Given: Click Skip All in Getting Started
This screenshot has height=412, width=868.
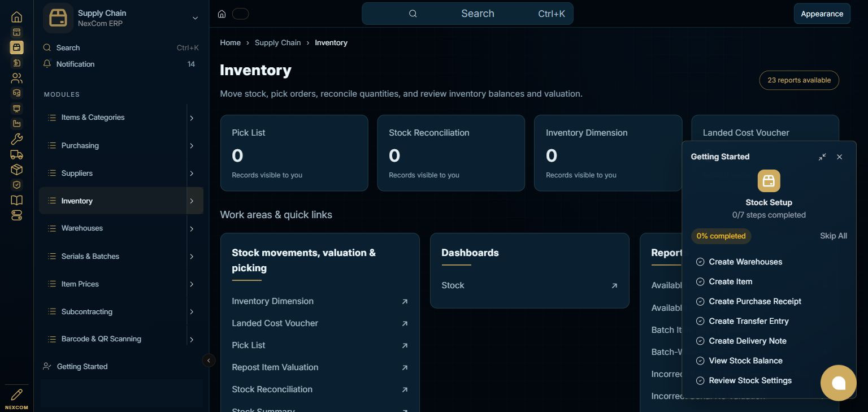Looking at the screenshot, I should pos(834,236).
